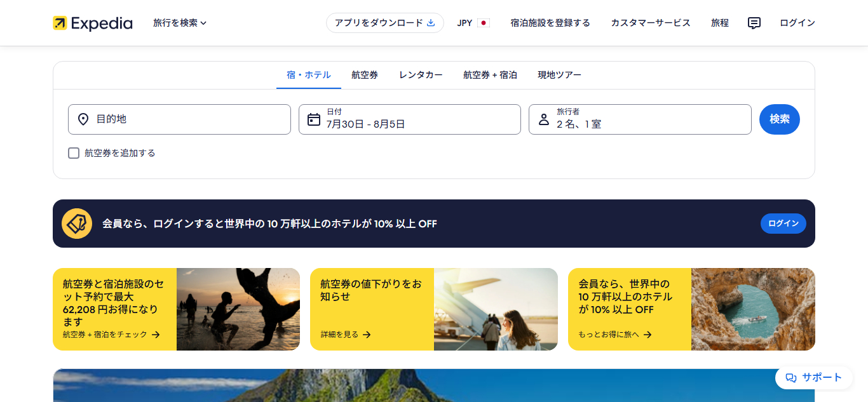The width and height of the screenshot is (868, 402).
Task: Click the beach sunset thumbnail
Action: 238,309
